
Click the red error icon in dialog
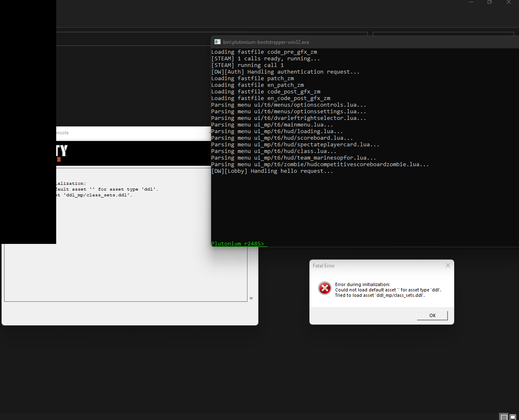coord(325,288)
